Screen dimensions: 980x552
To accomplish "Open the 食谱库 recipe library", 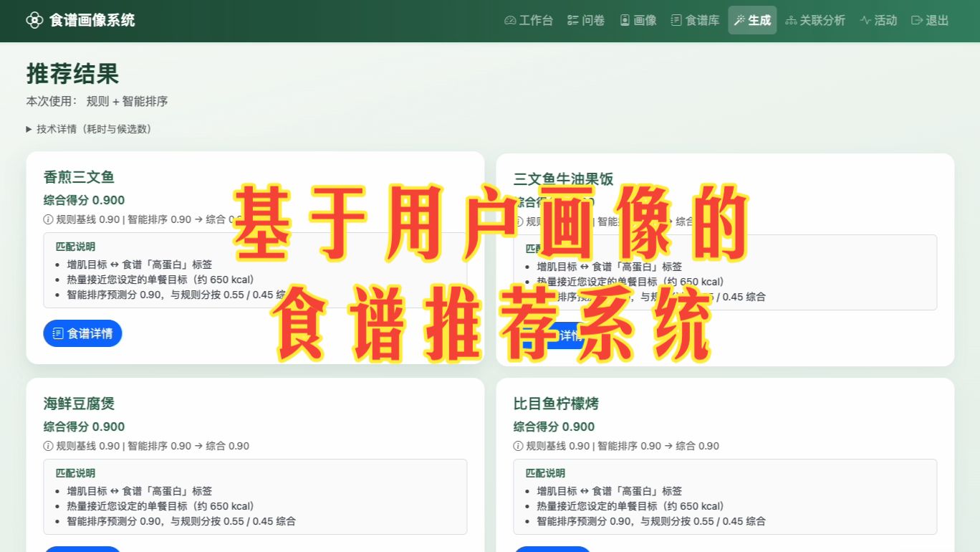I will click(x=695, y=20).
